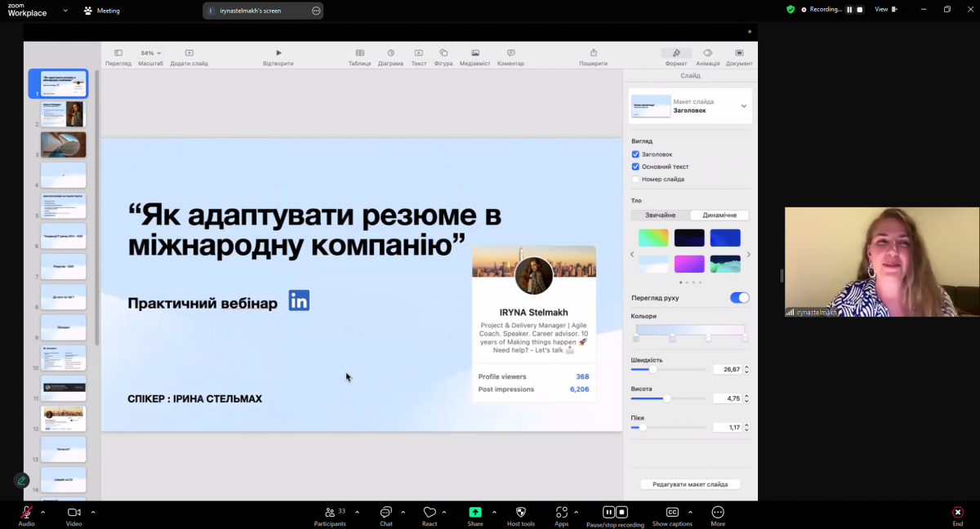Image resolution: width=980 pixels, height=529 pixels.
Task: Enable the Номер слайда checkbox
Action: (x=635, y=179)
